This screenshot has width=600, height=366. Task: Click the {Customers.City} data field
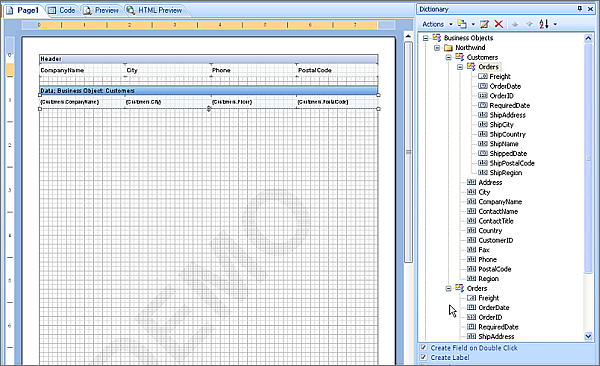(168, 102)
